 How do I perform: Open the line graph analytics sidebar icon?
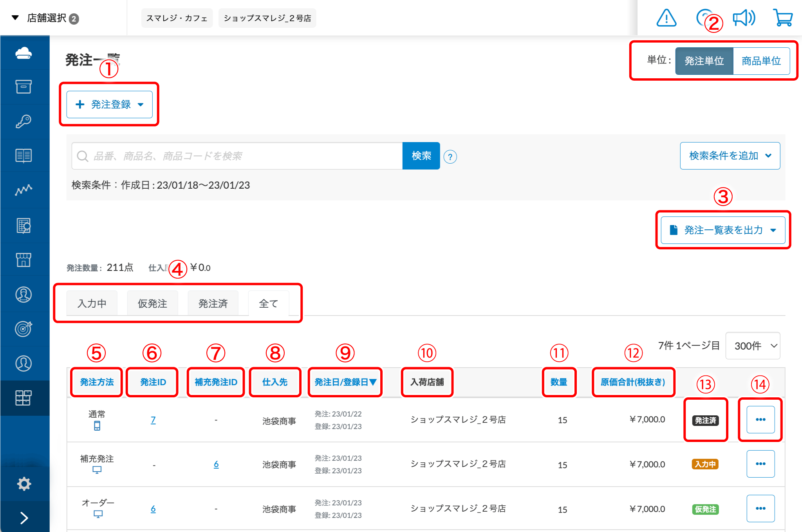(23, 190)
